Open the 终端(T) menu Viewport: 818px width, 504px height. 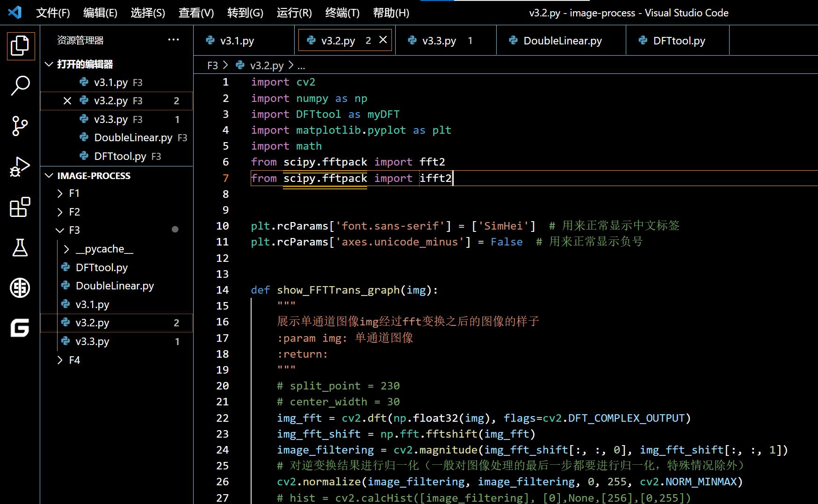[x=342, y=13]
